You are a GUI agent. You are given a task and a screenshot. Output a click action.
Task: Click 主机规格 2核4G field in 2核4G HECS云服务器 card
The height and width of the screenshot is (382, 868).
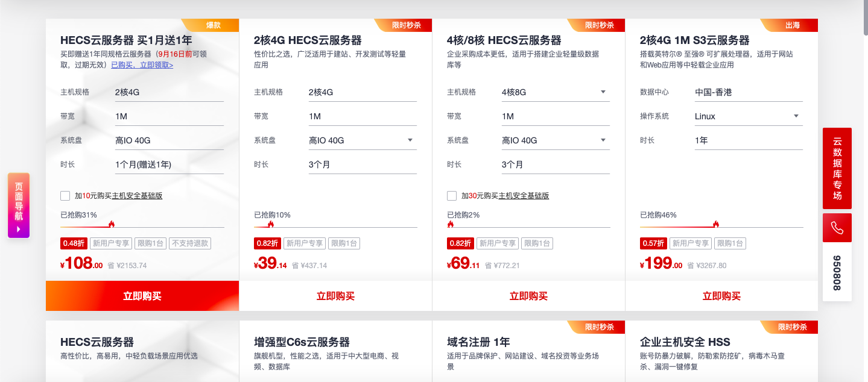(363, 92)
